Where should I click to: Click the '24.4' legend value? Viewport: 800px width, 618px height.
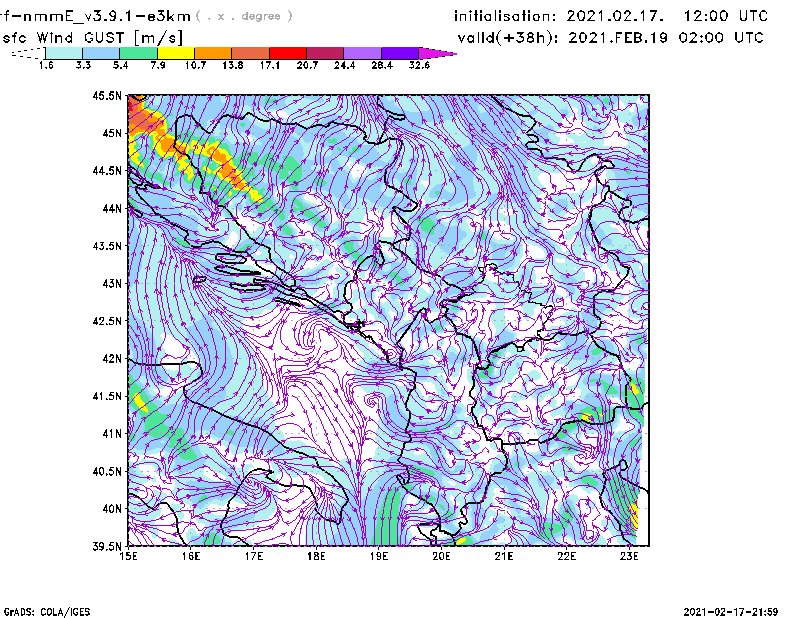coord(344,65)
